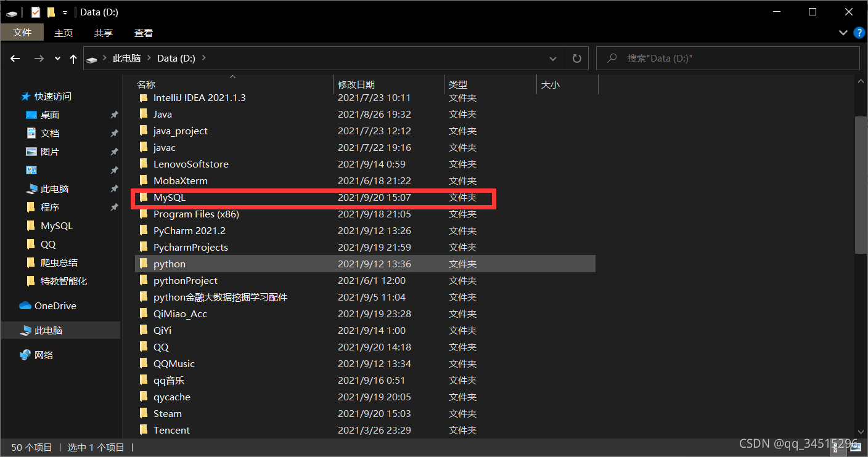This screenshot has width=868, height=457.
Task: Click the vertical scrollbar thumb of file list
Action: pos(861,185)
